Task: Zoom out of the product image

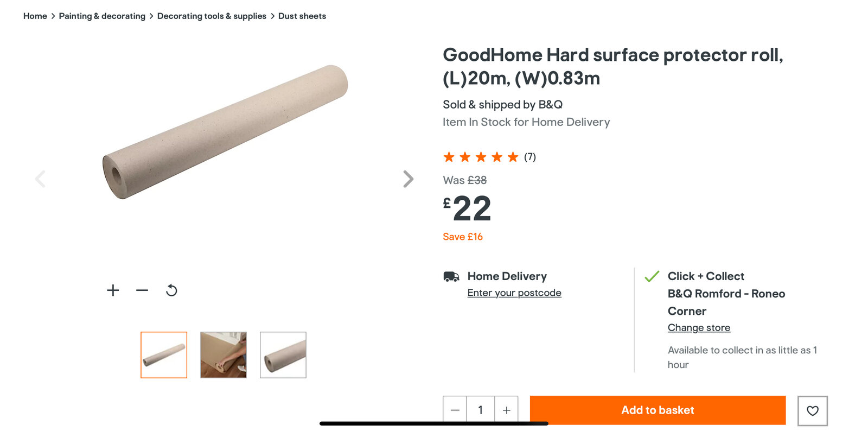Action: pos(142,290)
